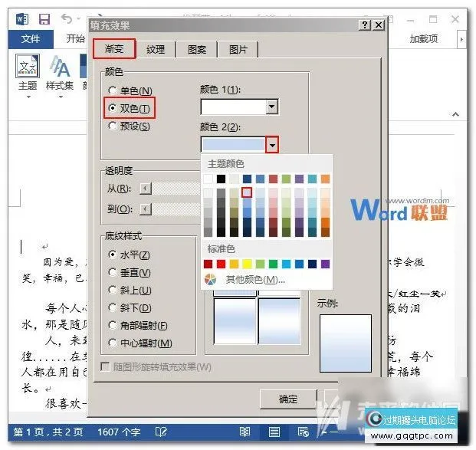Click left arrow of 到(O) transparency slider
476x450 pixels.
click(146, 209)
